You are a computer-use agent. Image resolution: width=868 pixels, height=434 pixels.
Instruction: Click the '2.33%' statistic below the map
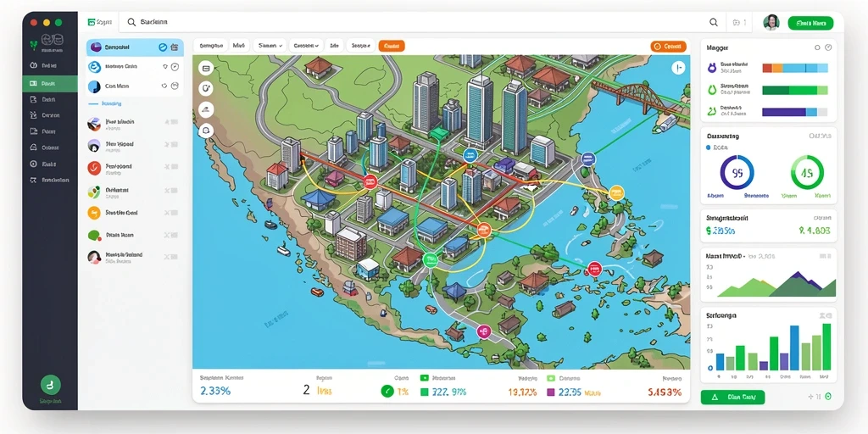tap(215, 391)
